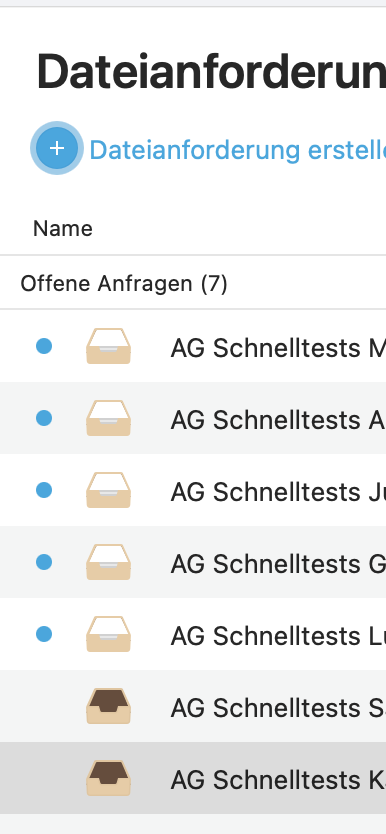Click inbox icon of AG Schnelltests Ju row
Viewport: 386px width, 834px height.
tap(108, 490)
